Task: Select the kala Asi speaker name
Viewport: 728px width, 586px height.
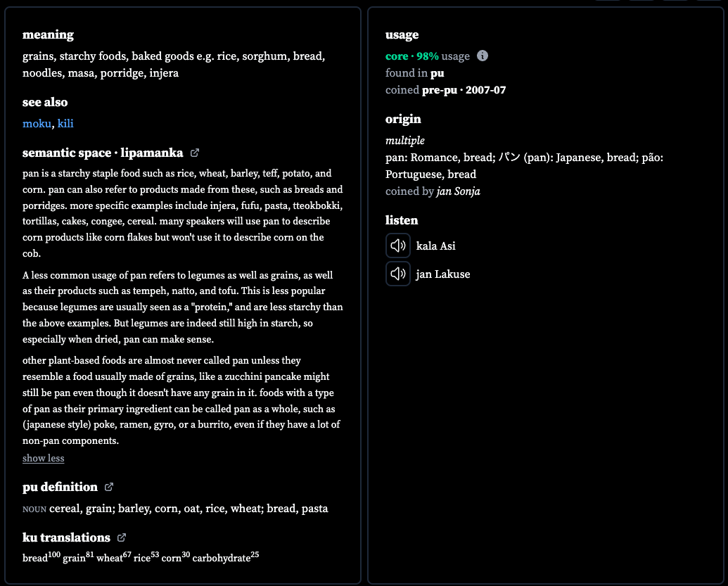Action: click(435, 246)
